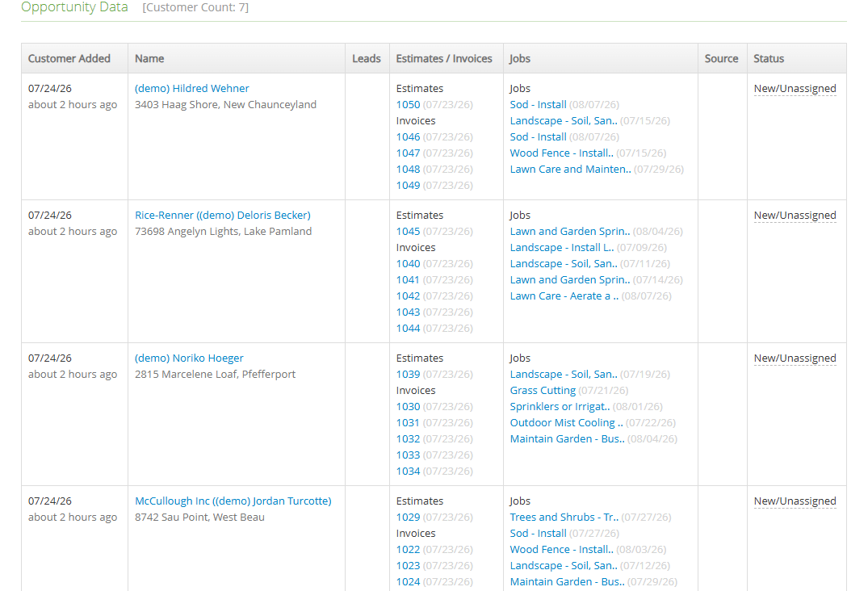Viewport: 868px width, 591px height.
Task: Open invoice 1033
Action: point(408,455)
